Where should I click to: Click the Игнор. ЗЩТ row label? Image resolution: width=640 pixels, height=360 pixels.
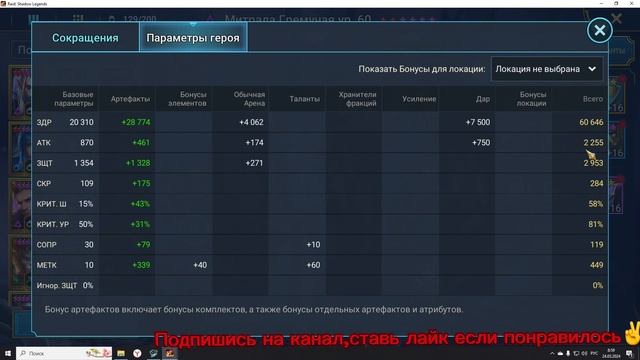pos(57,285)
